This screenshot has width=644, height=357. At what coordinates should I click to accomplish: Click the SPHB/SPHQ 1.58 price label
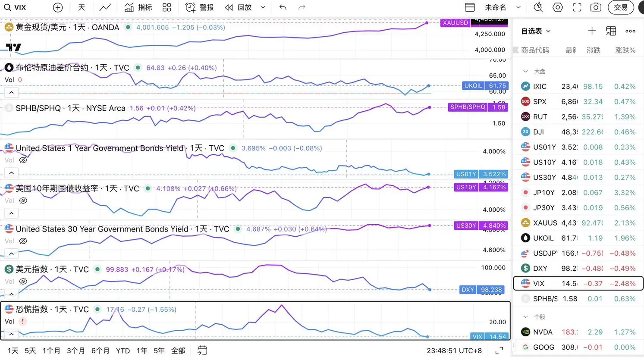(x=478, y=107)
